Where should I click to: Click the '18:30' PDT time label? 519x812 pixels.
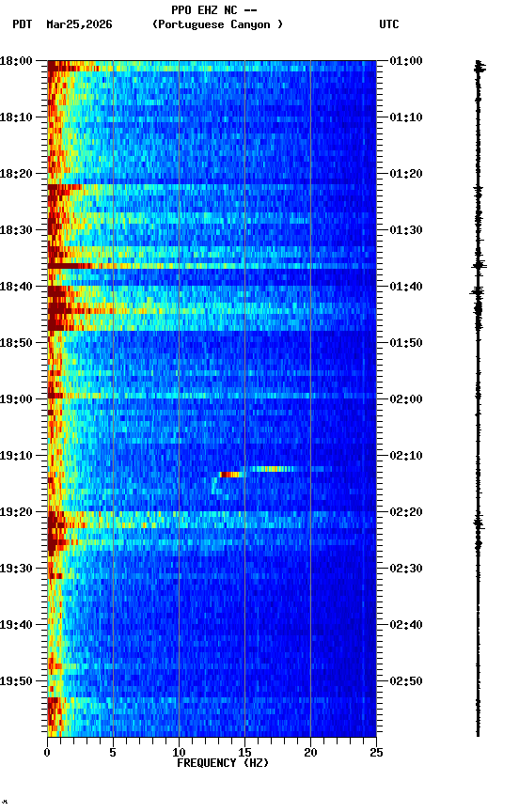click(16, 230)
